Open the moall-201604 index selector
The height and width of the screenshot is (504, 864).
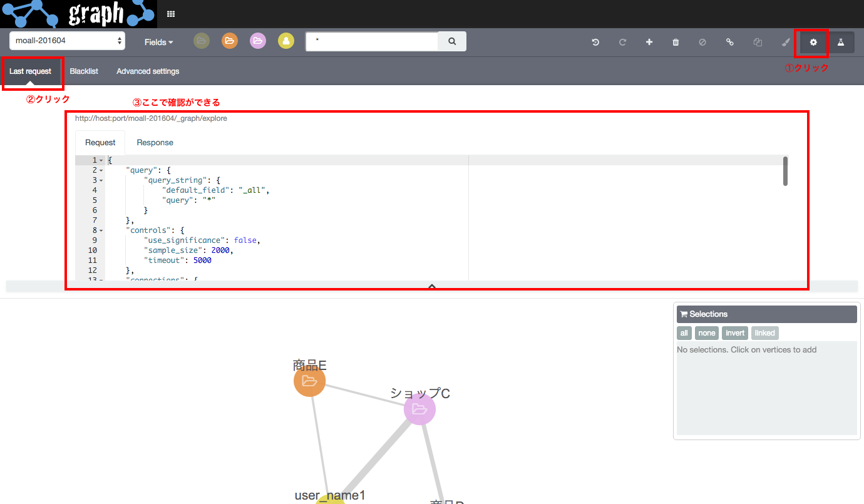[x=66, y=40]
